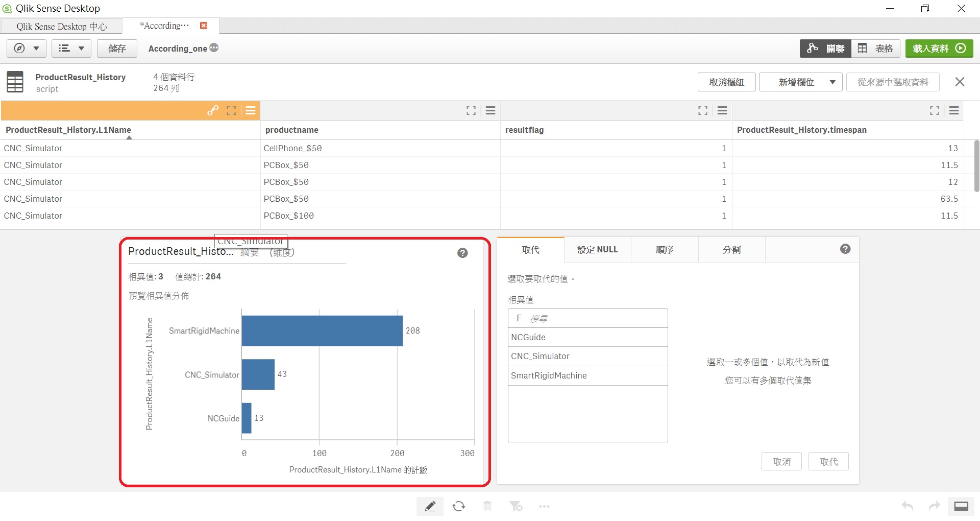Close the ProductResult_History table editor

coord(960,82)
